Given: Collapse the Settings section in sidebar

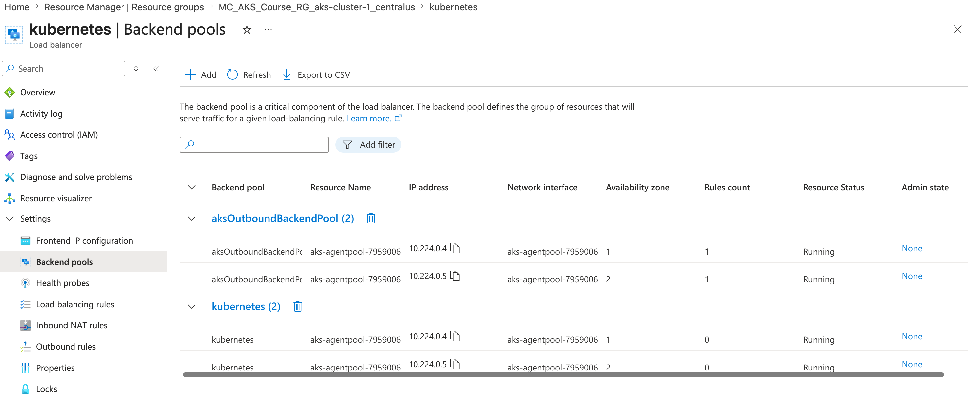Looking at the screenshot, I should (x=10, y=219).
